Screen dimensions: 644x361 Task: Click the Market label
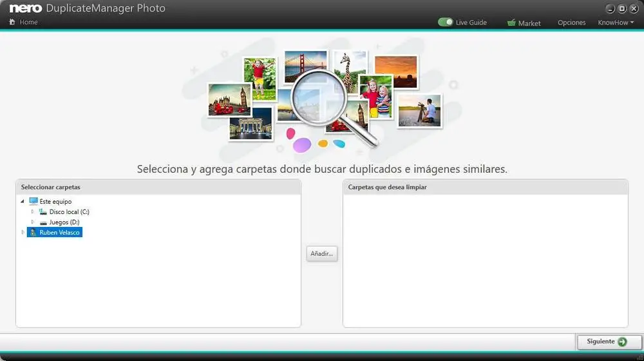click(529, 23)
